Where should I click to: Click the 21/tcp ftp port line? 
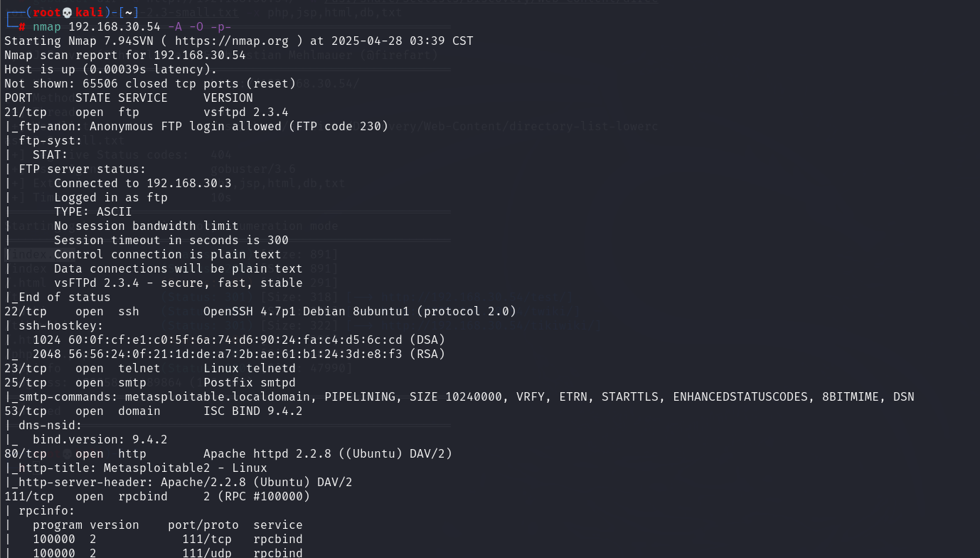click(147, 112)
